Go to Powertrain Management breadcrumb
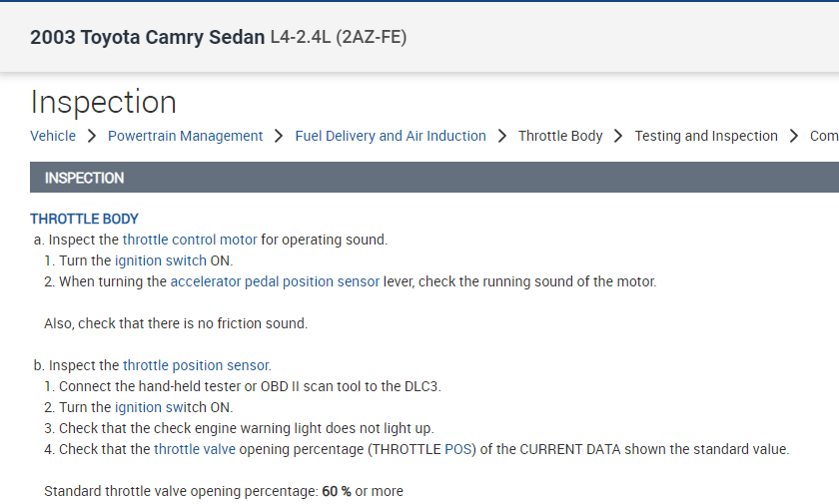 [185, 136]
